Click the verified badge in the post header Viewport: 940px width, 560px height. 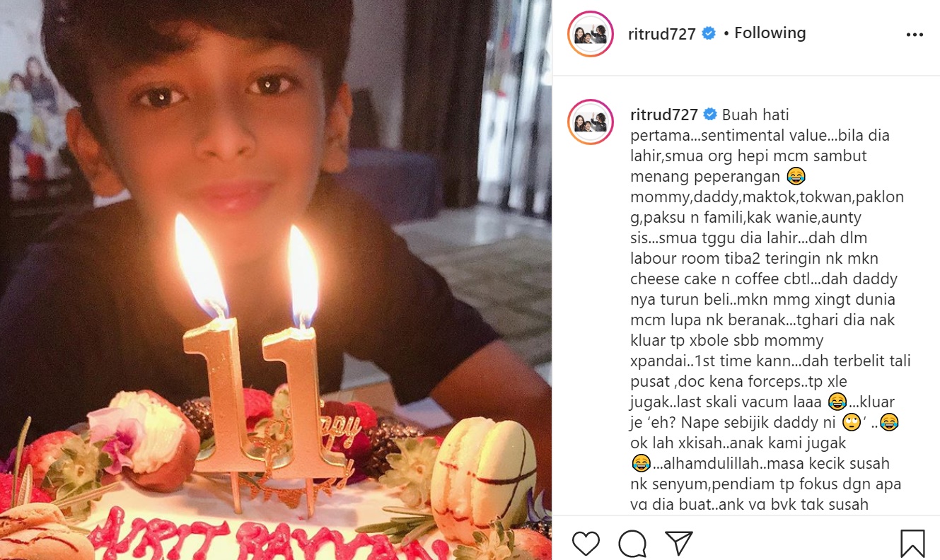pos(709,33)
